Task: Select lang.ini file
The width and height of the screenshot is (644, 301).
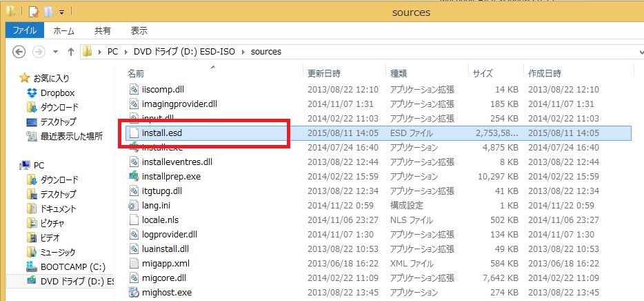Action: click(x=157, y=205)
